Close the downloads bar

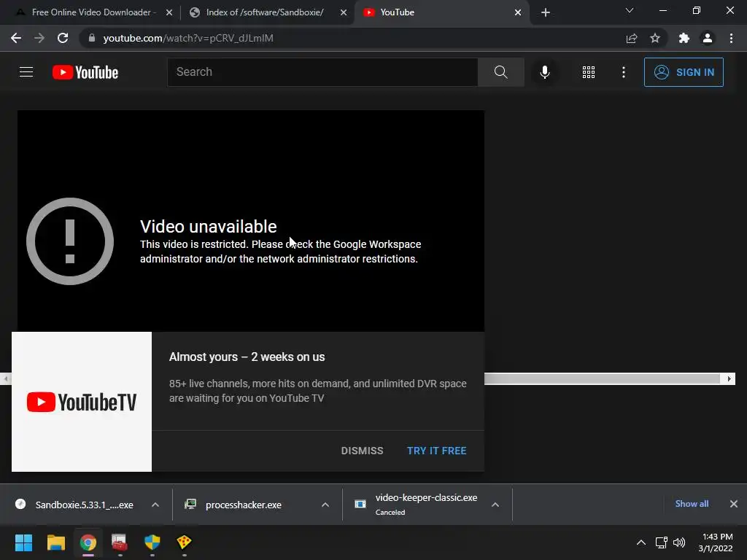[734, 504]
